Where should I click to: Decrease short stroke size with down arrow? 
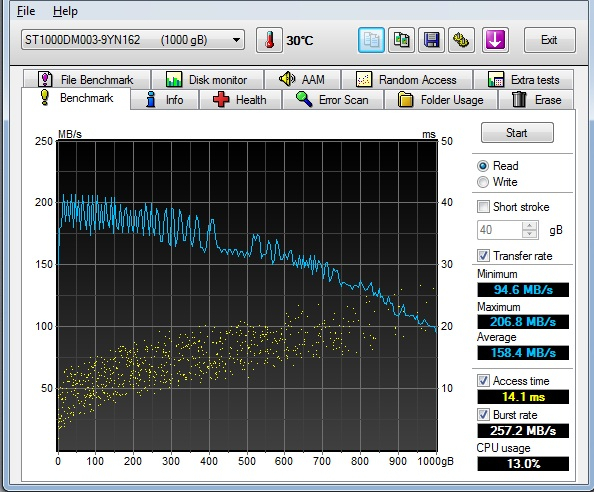(x=530, y=234)
